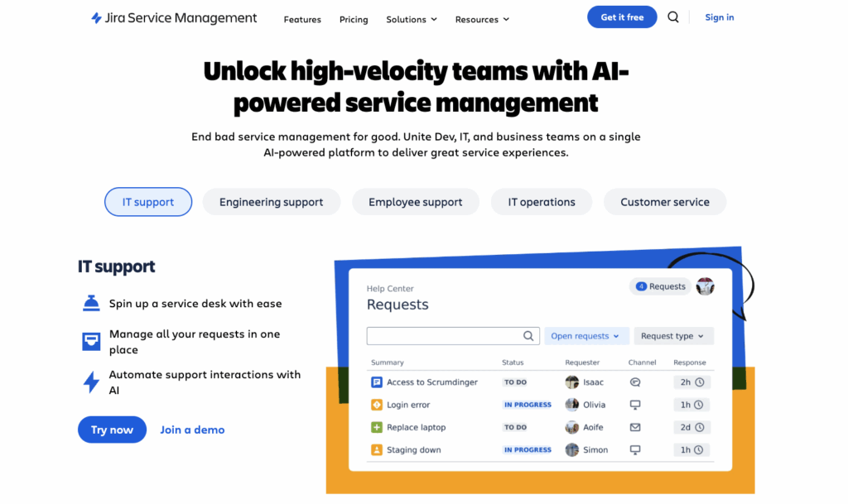Expand the Resources menu
848x504 pixels.
click(x=482, y=19)
